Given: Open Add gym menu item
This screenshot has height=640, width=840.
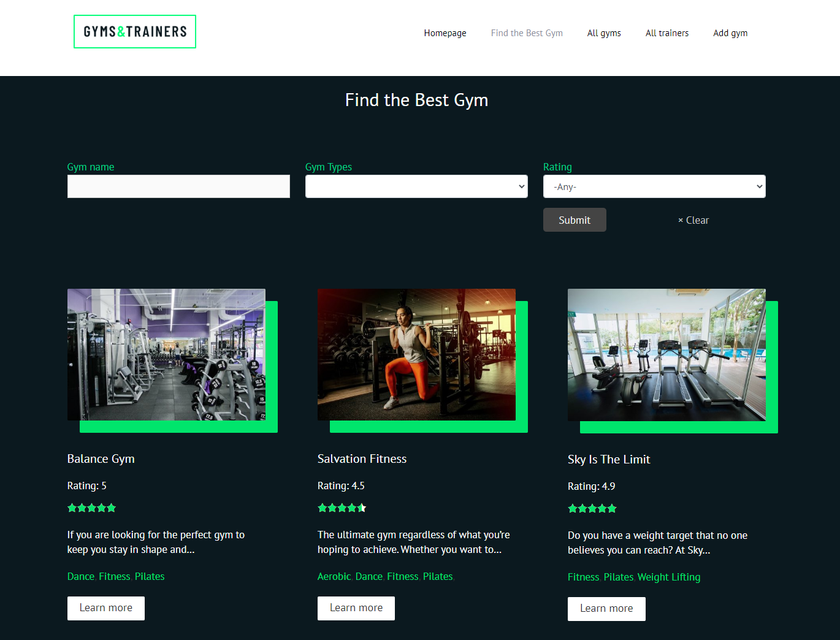Looking at the screenshot, I should [x=730, y=33].
